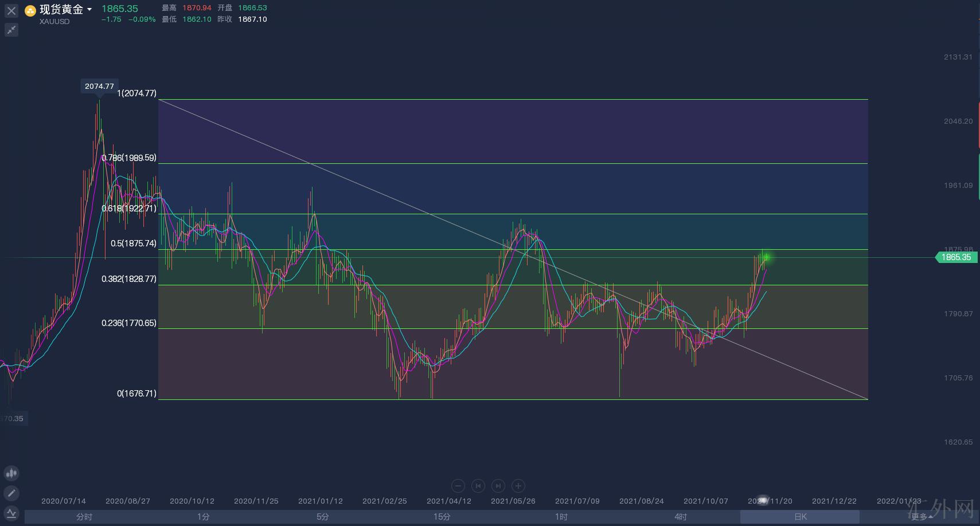Open the indicators line icon

click(x=11, y=513)
